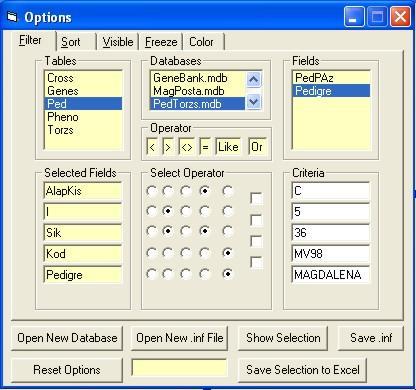Click the criteria field containing 5
This screenshot has width=416, height=390.
pyautogui.click(x=331, y=212)
